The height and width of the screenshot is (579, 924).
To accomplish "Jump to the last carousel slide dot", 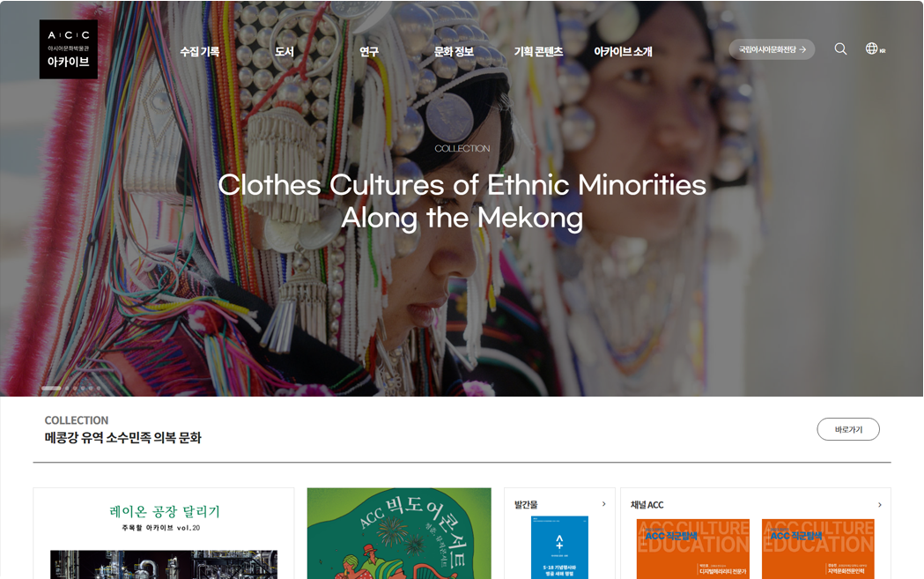I will click(99, 388).
